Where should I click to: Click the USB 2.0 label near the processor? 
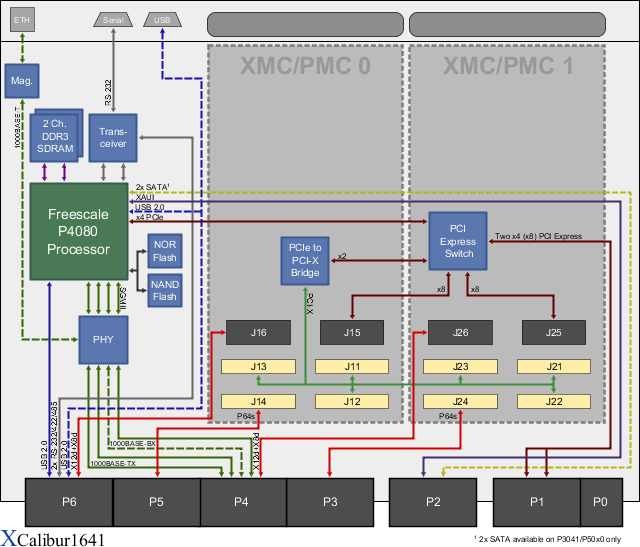coord(149,207)
